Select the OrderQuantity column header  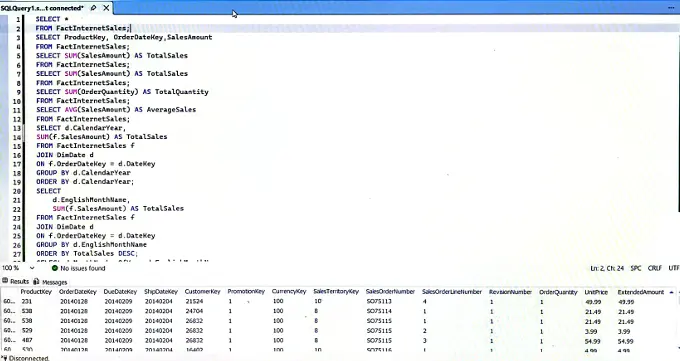point(558,292)
